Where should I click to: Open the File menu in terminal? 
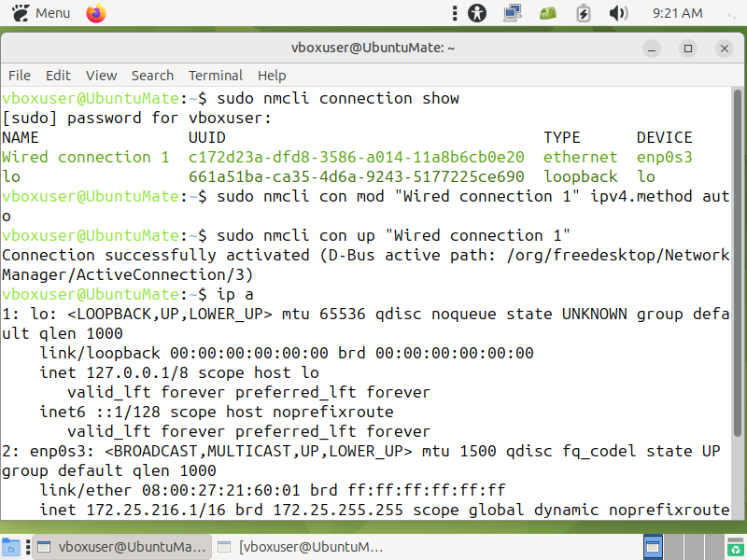pos(20,76)
